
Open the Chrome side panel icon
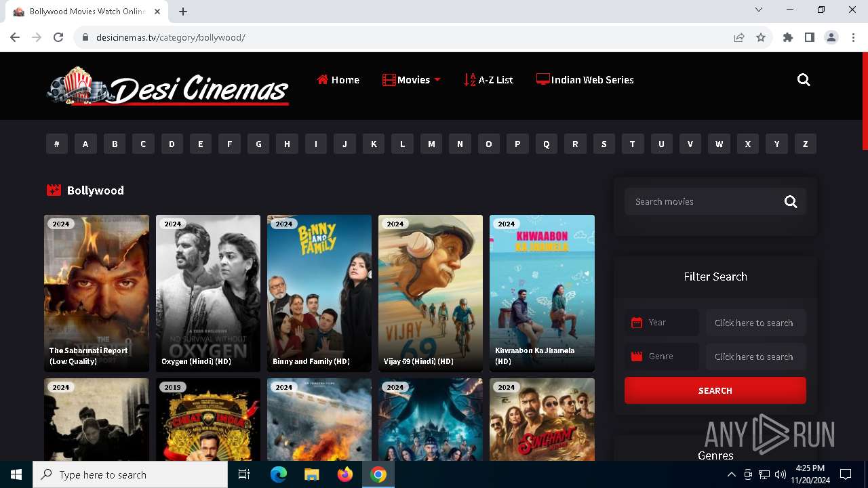pos(809,37)
